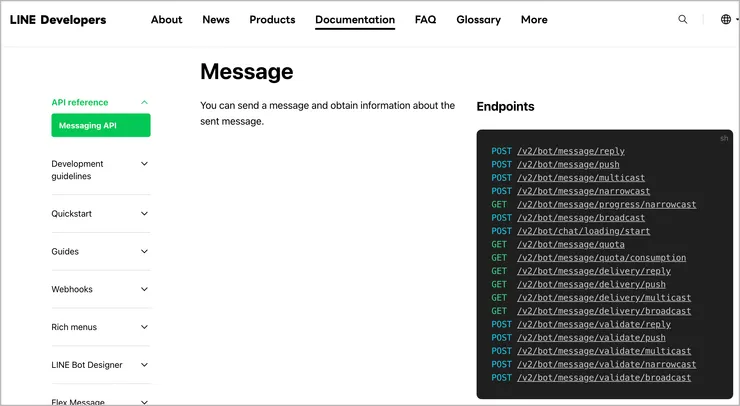Screen dimensions: 740x406
Task: Open the /v2/bot/message/delivery/multicast link
Action: (x=604, y=297)
